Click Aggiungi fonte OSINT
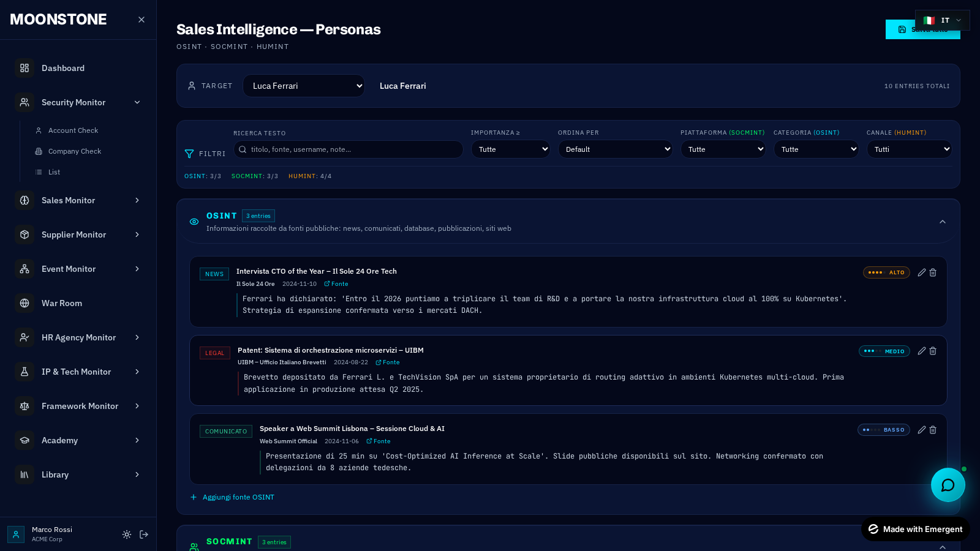 [233, 497]
